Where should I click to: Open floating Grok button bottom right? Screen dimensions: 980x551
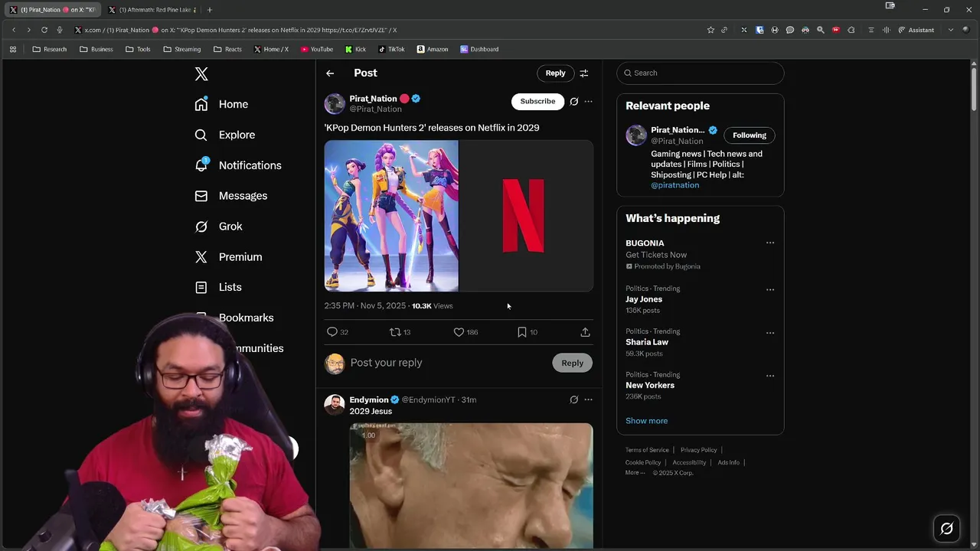pyautogui.click(x=946, y=529)
